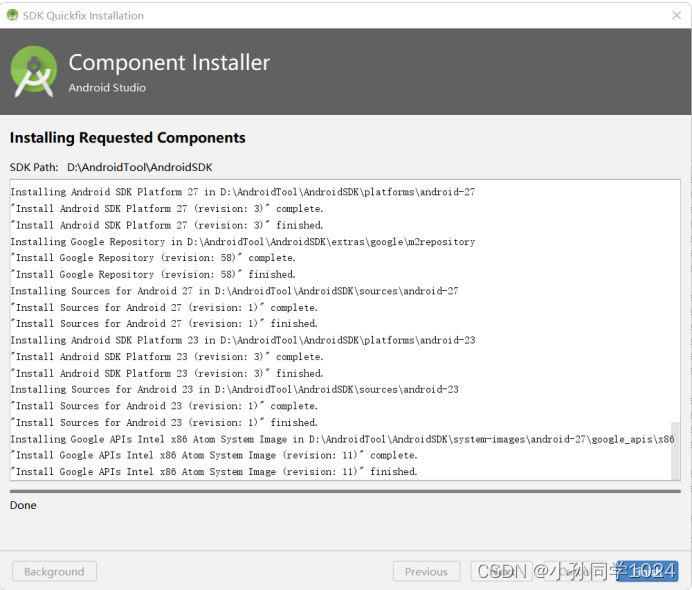Click the blue Finish button
Image resolution: width=692 pixels, height=590 pixels.
pyautogui.click(x=647, y=571)
